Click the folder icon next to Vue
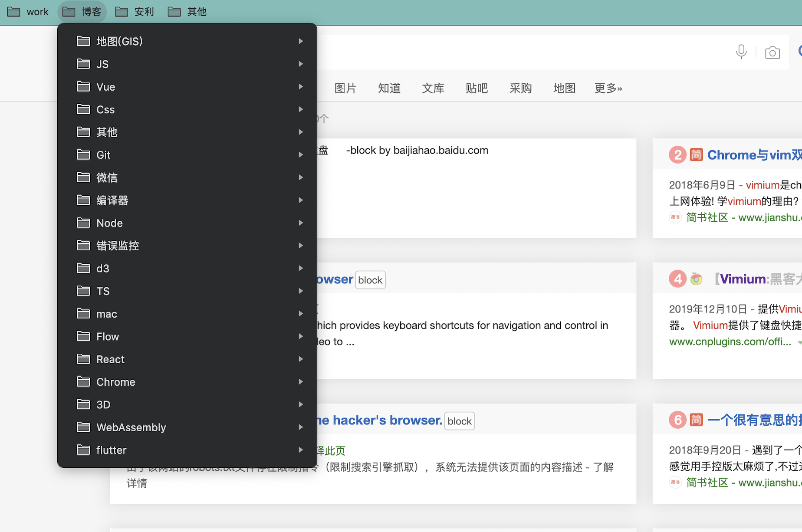Image resolution: width=802 pixels, height=532 pixels. click(83, 87)
